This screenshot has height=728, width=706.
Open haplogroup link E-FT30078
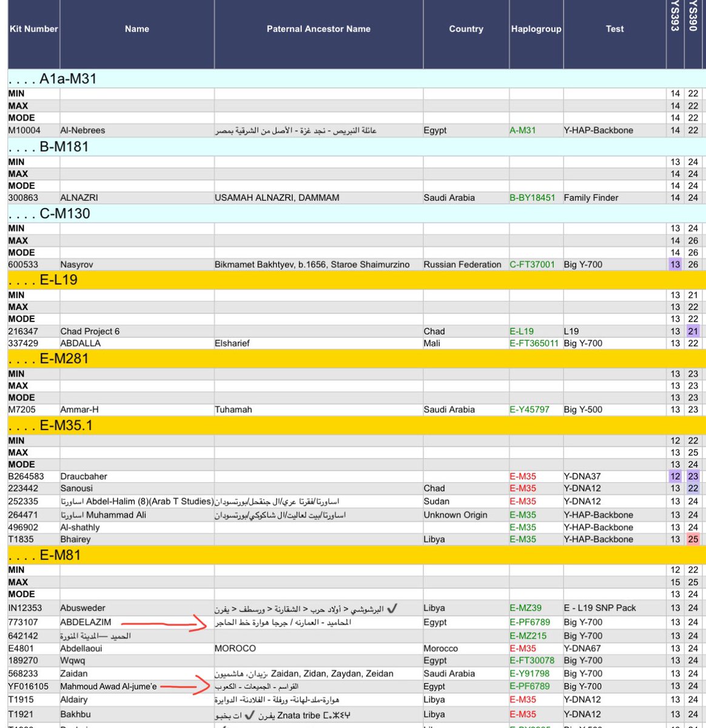click(532, 661)
